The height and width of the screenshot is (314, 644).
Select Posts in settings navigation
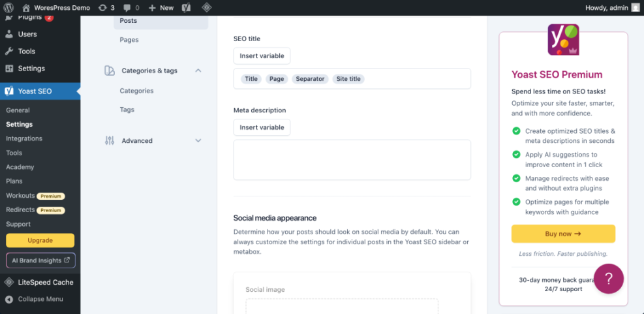pos(161,20)
